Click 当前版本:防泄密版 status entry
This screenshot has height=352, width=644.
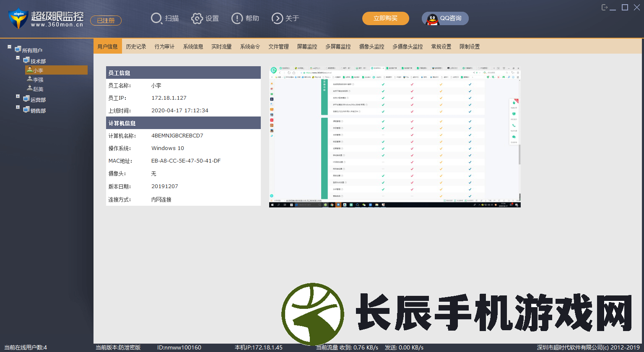tap(118, 347)
